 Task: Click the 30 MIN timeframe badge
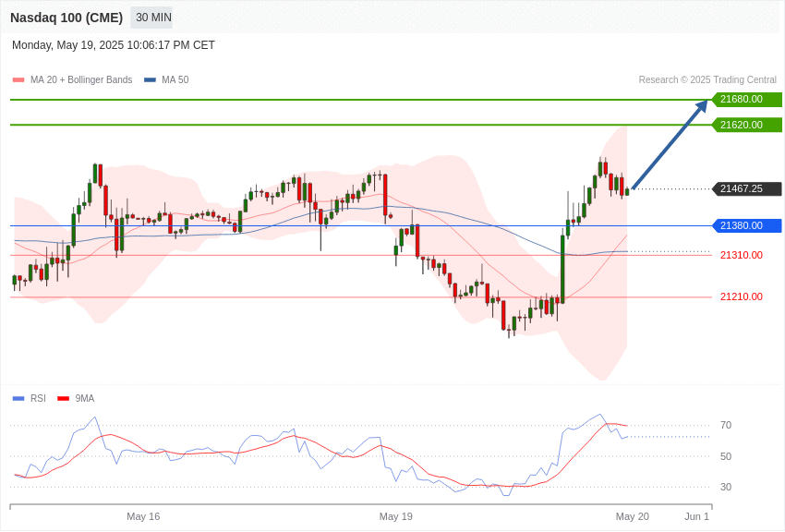click(151, 18)
